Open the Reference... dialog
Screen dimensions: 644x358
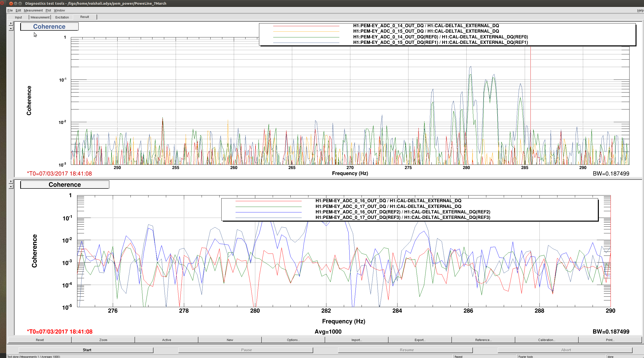coord(483,340)
